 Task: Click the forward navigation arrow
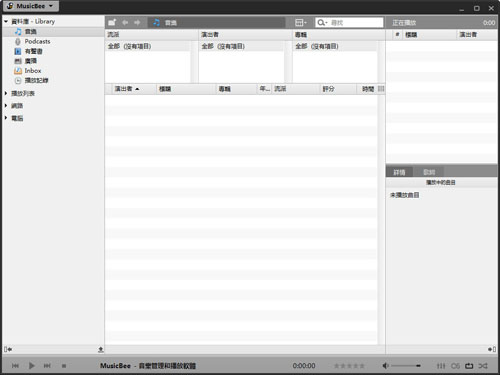(137, 22)
